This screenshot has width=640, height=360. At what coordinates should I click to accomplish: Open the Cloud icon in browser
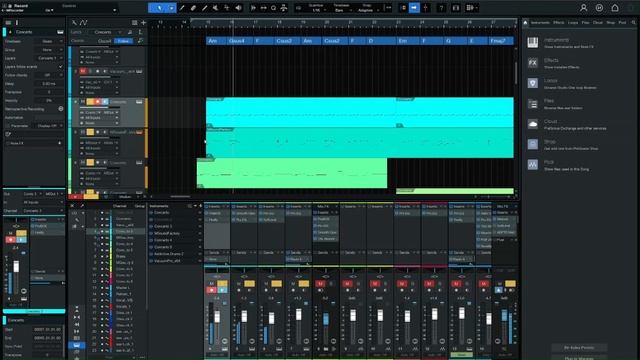(x=533, y=124)
